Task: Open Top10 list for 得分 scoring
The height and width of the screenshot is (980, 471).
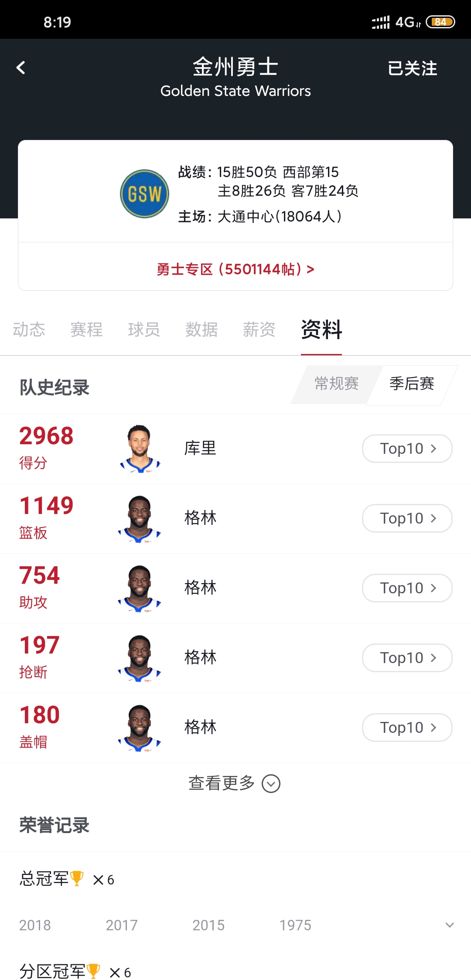Action: tap(407, 449)
